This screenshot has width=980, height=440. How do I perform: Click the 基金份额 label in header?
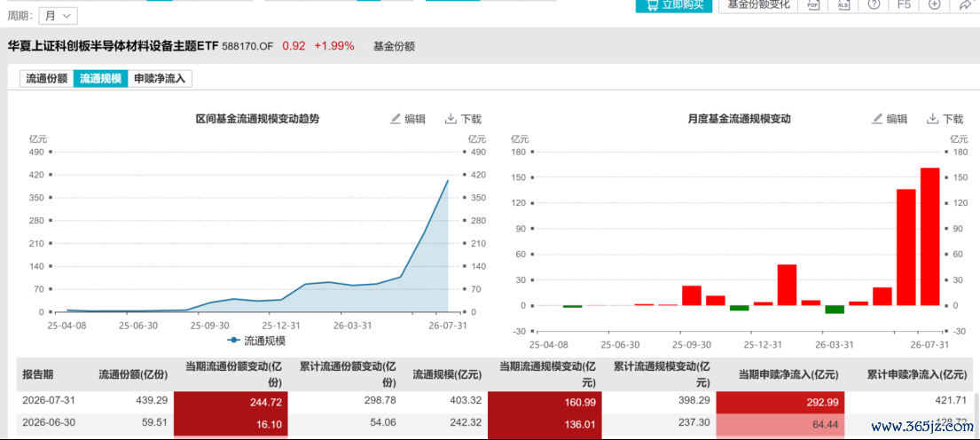(394, 45)
